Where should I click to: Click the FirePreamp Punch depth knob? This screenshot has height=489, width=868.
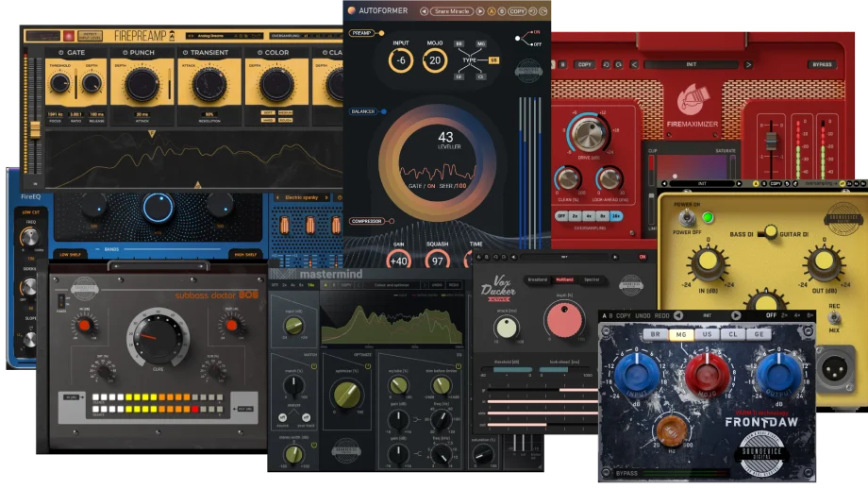(x=142, y=85)
